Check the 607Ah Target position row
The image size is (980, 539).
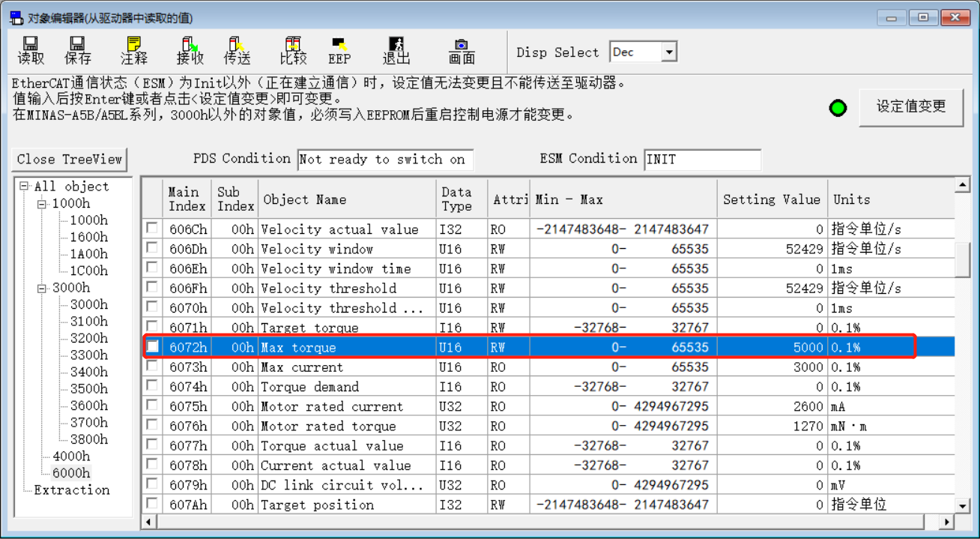[x=152, y=504]
